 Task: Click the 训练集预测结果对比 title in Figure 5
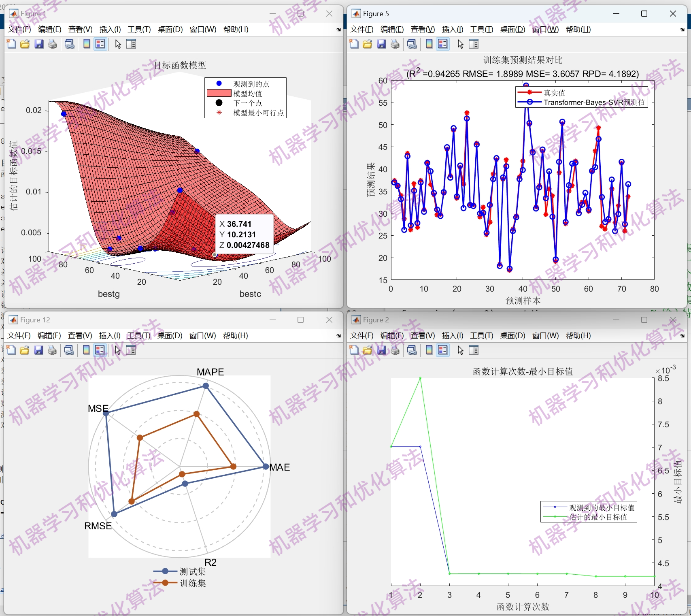(x=523, y=60)
